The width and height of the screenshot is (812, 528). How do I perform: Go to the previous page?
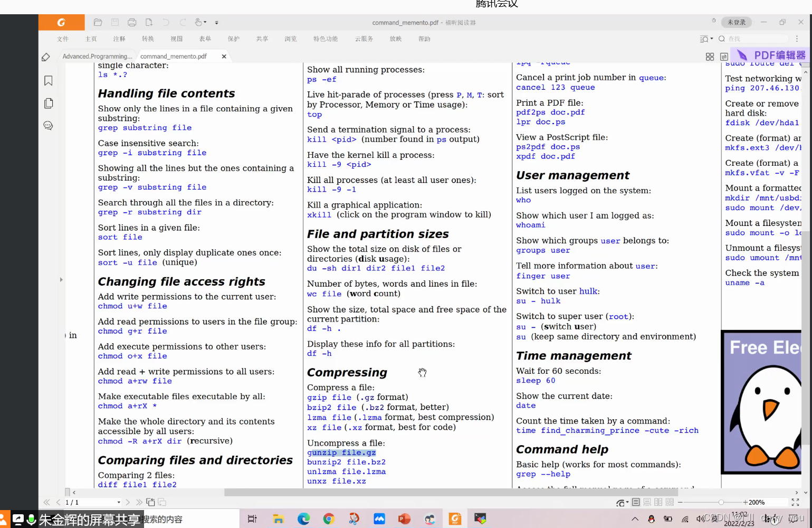[x=58, y=502]
